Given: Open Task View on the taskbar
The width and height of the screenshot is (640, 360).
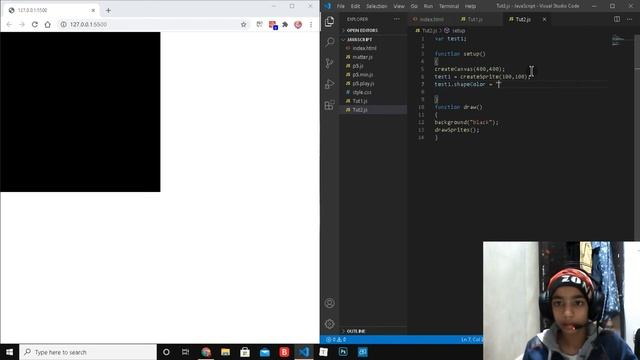Looking at the screenshot, I should pyautogui.click(x=185, y=352).
